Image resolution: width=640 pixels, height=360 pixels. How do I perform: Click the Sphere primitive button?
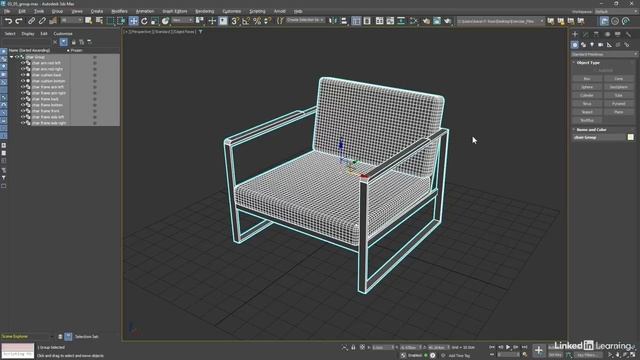click(x=587, y=87)
